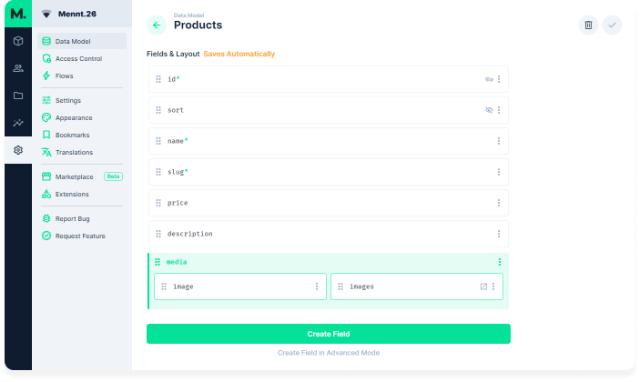Select the image field row
Image resolution: width=640 pixels, height=382 pixels.
[x=240, y=286]
